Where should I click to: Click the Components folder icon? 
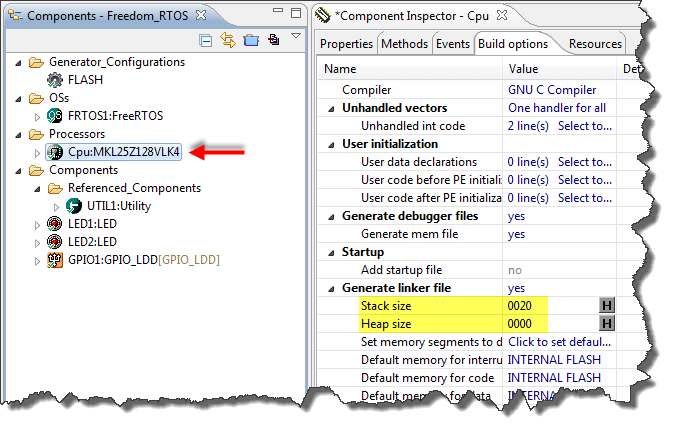tap(36, 170)
